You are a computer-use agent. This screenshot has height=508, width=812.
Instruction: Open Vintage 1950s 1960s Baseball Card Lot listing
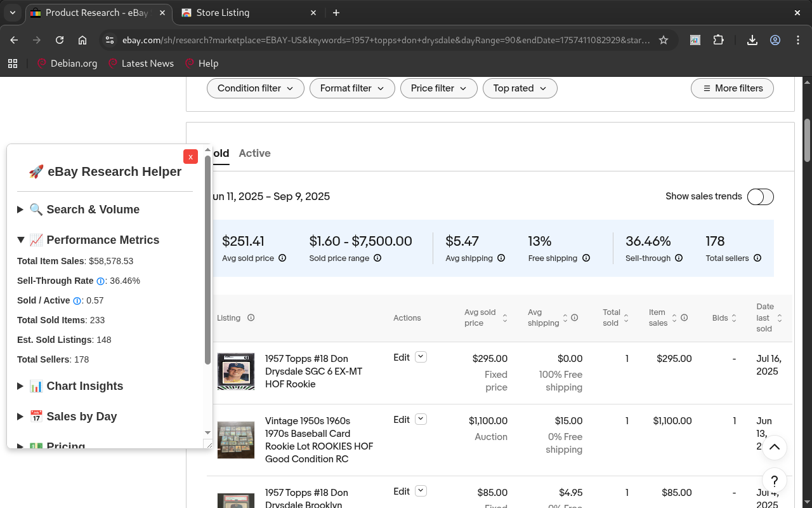click(319, 440)
